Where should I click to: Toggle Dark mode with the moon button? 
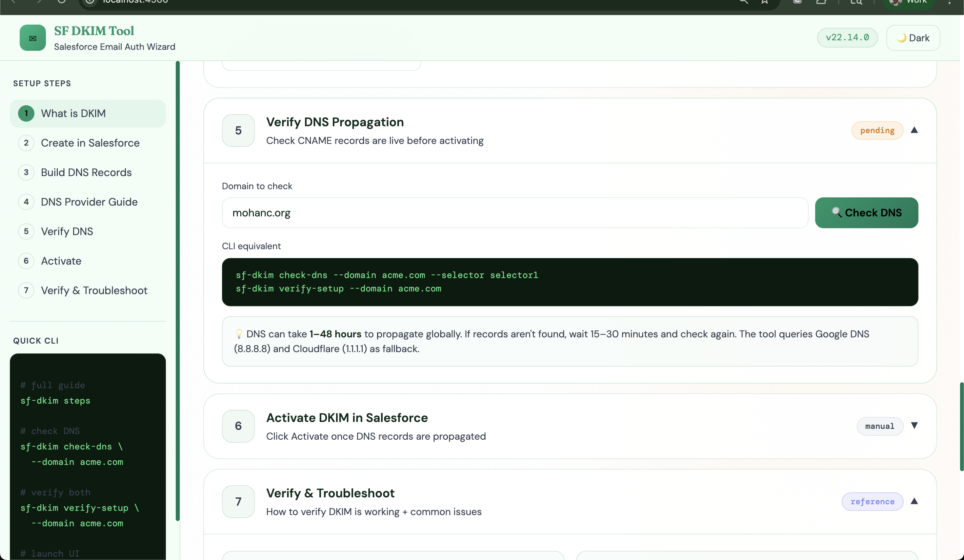coord(913,37)
